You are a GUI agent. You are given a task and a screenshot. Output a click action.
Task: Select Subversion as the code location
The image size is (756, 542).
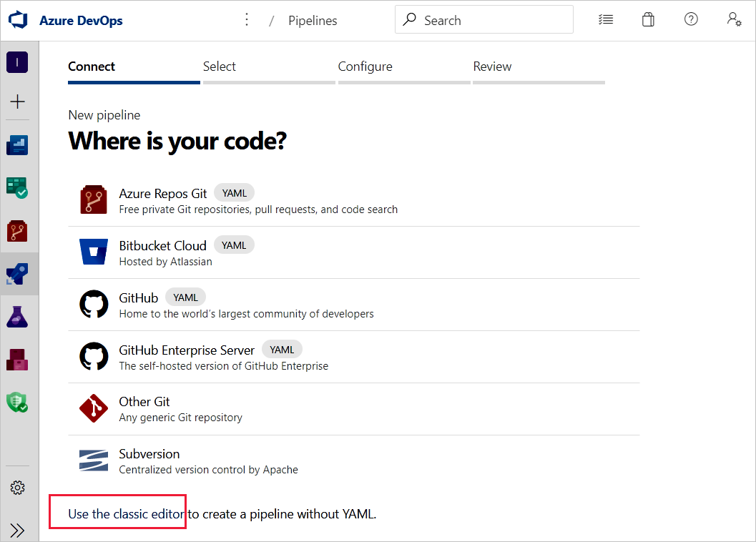tap(149, 454)
